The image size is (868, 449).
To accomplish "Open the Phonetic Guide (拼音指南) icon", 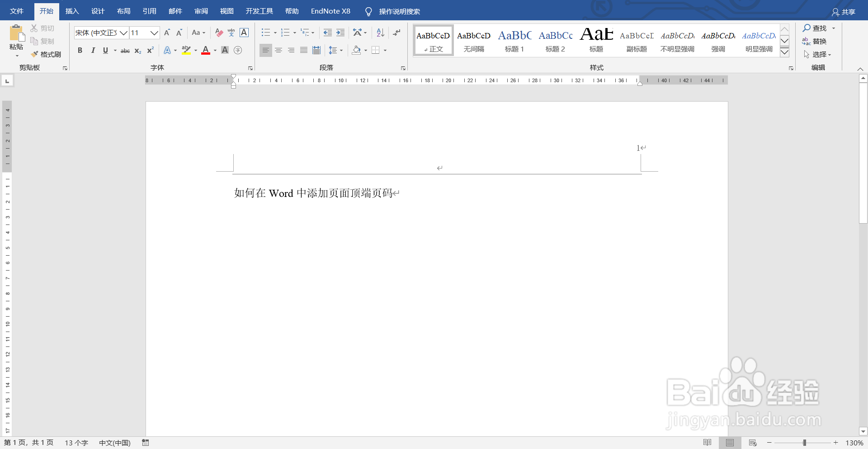I will coord(231,33).
